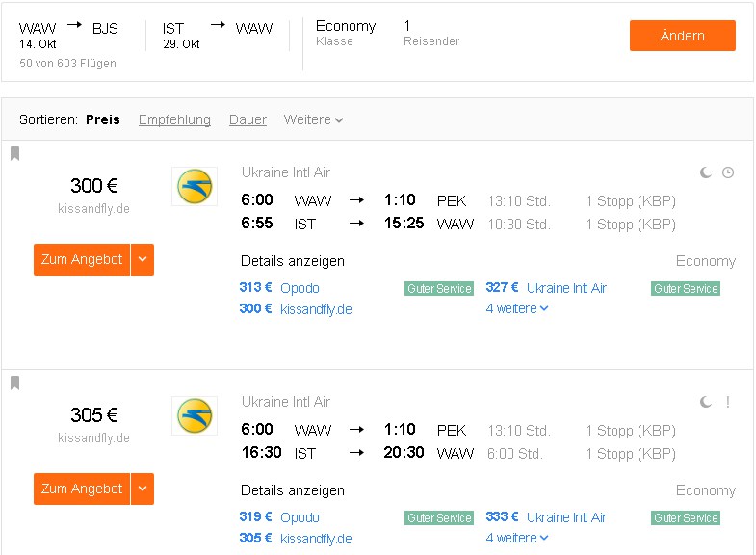This screenshot has height=555, width=756.
Task: Click the exclamation warning icon on second flight
Action: [727, 402]
